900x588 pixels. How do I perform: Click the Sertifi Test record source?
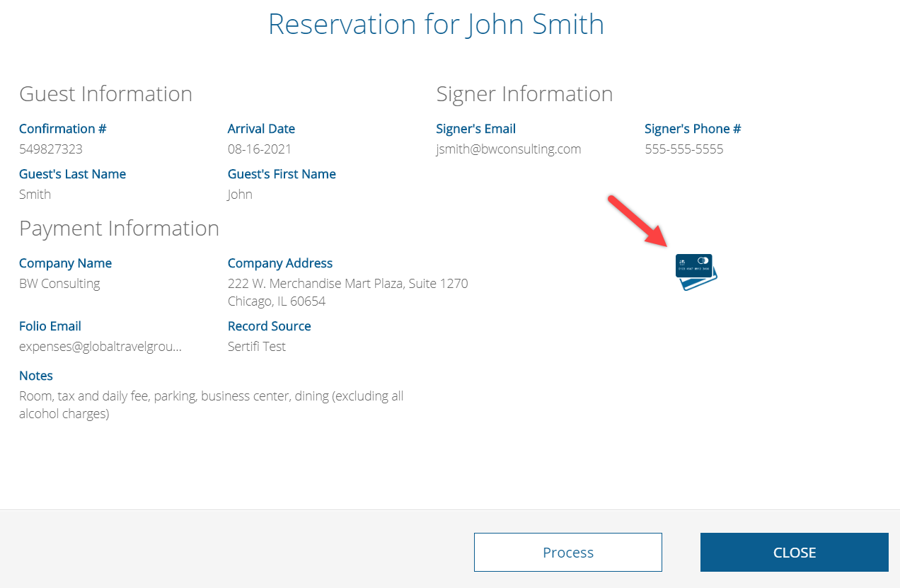[x=257, y=347]
